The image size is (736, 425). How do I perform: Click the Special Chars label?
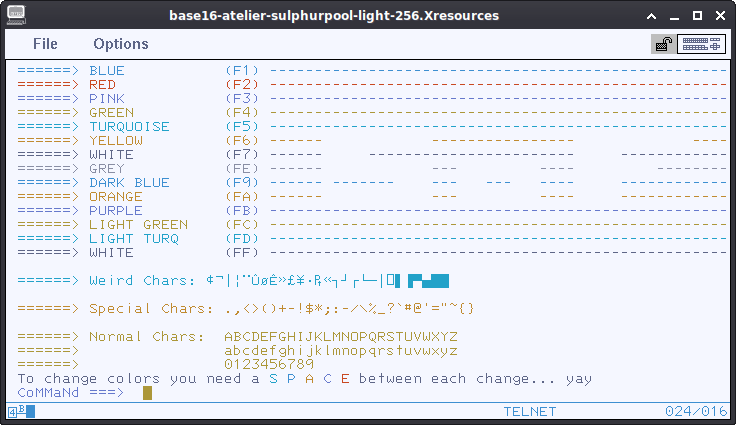(x=151, y=309)
